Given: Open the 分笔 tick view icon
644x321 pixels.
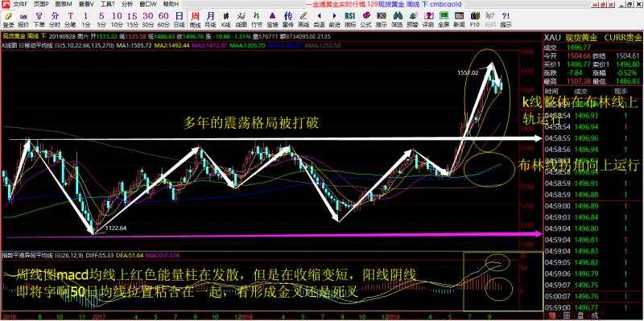Looking at the screenshot, I should pyautogui.click(x=70, y=19).
